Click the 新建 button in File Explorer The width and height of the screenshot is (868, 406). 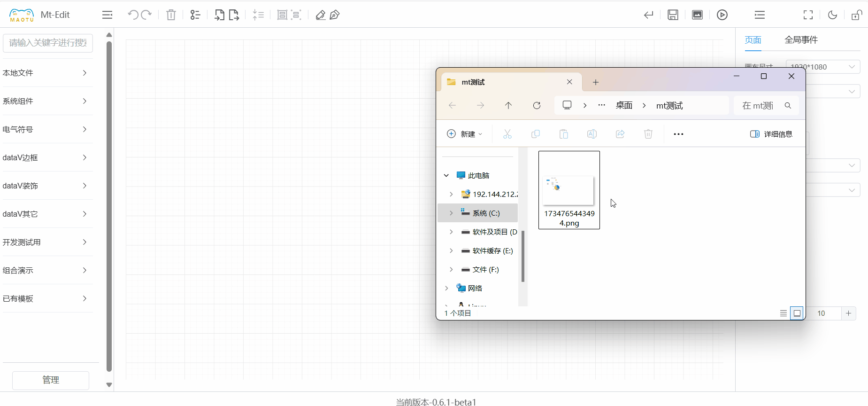pyautogui.click(x=464, y=134)
